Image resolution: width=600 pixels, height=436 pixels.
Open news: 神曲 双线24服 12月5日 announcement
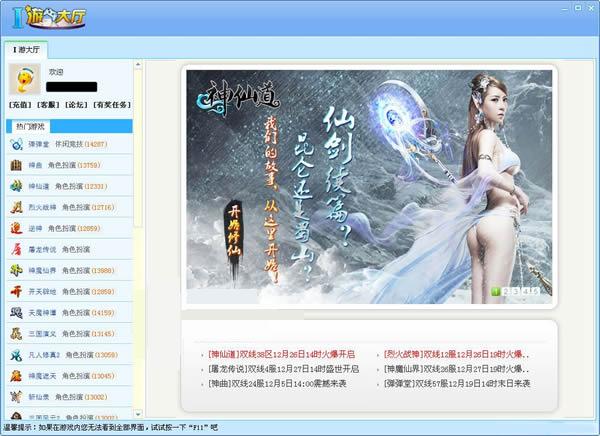[277, 384]
